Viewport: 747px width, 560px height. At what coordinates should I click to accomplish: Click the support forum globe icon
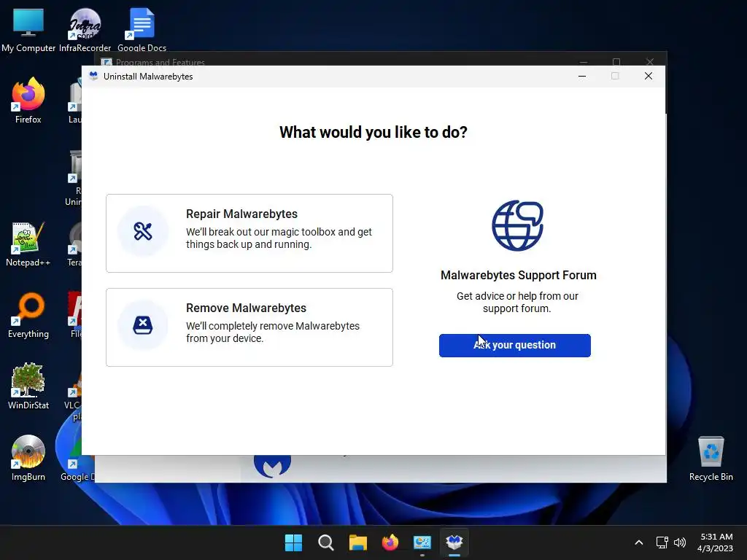click(517, 225)
